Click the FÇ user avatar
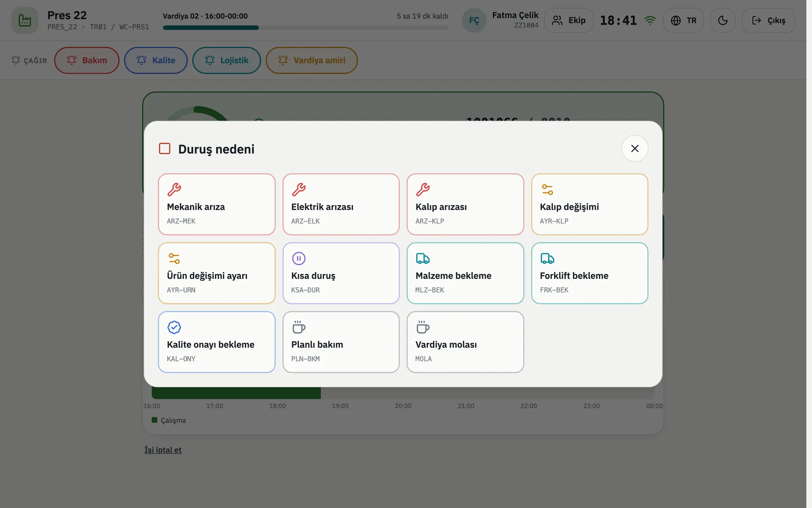This screenshot has width=812, height=508. click(474, 20)
